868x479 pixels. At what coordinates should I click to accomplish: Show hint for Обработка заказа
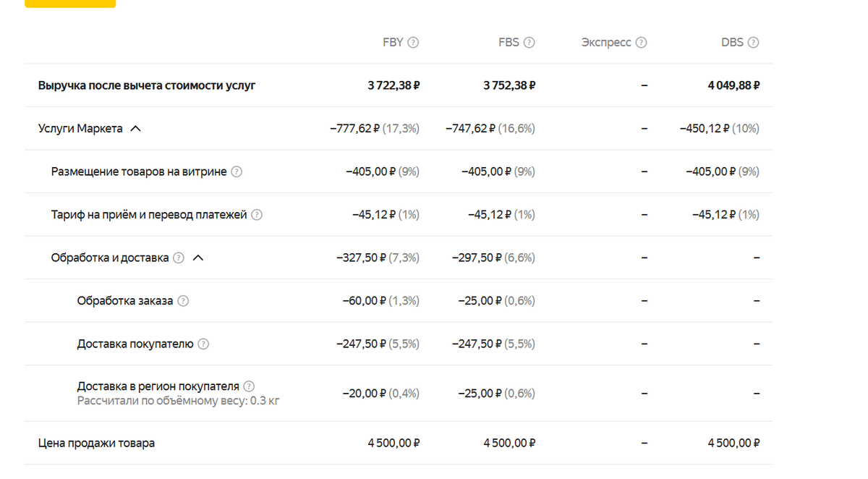[183, 301]
